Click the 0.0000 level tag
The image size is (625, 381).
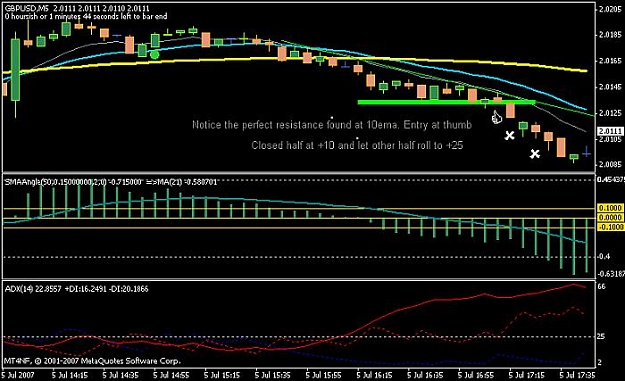[610, 218]
